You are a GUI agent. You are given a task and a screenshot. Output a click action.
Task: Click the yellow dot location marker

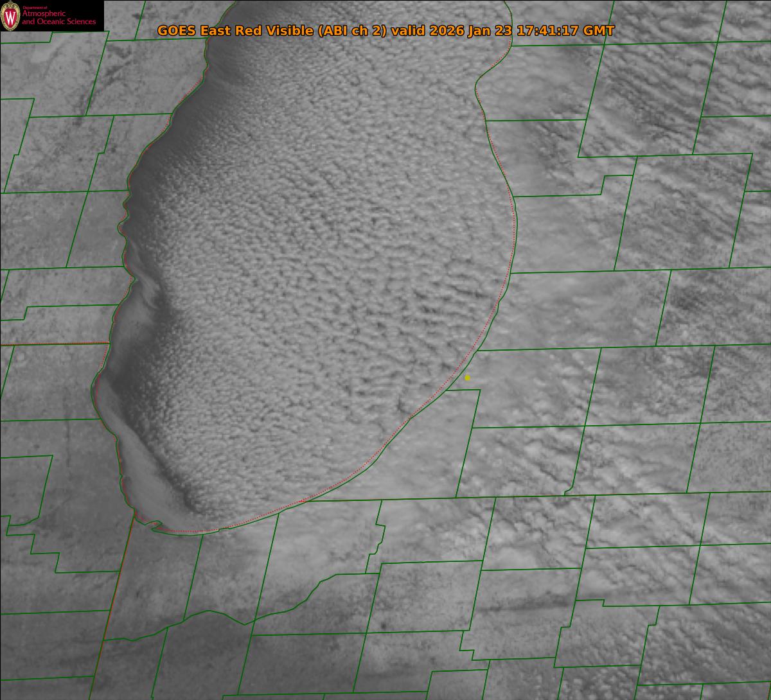[x=467, y=378]
